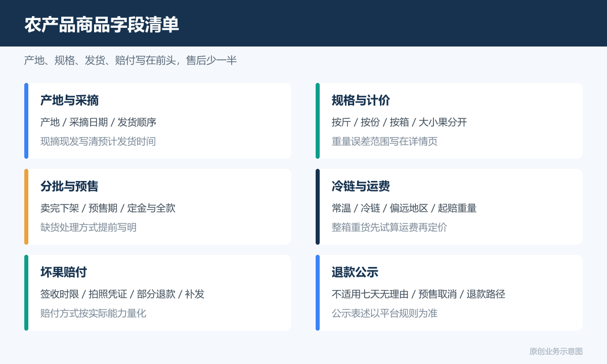This screenshot has width=607, height=364.
Task: Click the title 农产品商品字段清单
Action: click(102, 24)
